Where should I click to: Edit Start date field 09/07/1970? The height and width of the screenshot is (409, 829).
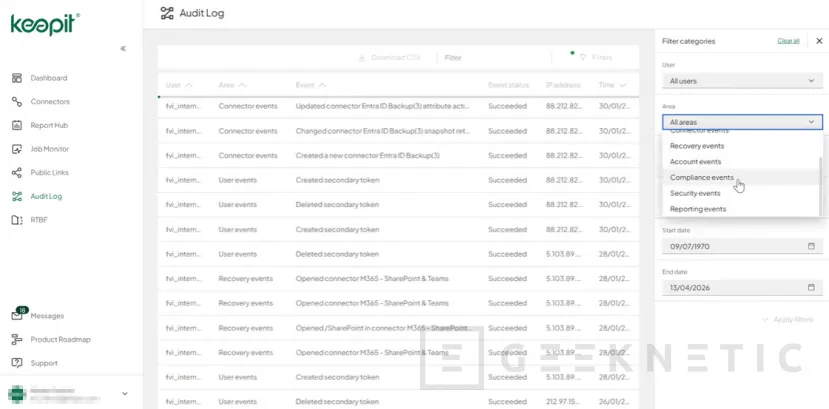(x=742, y=246)
